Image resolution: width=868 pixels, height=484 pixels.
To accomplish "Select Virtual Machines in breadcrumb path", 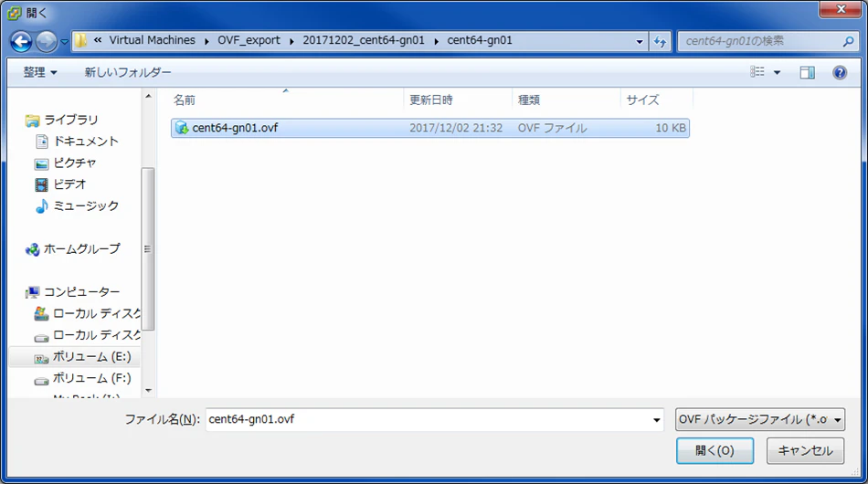I will [x=153, y=40].
